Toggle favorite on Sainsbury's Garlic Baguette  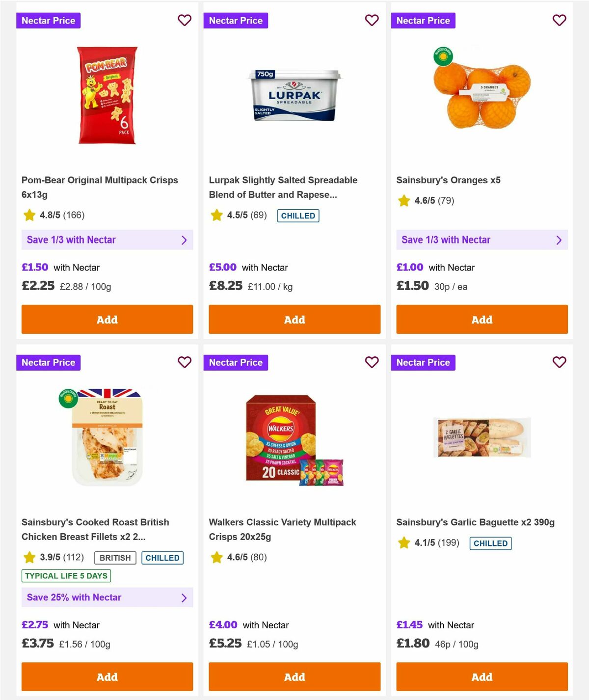click(x=559, y=362)
